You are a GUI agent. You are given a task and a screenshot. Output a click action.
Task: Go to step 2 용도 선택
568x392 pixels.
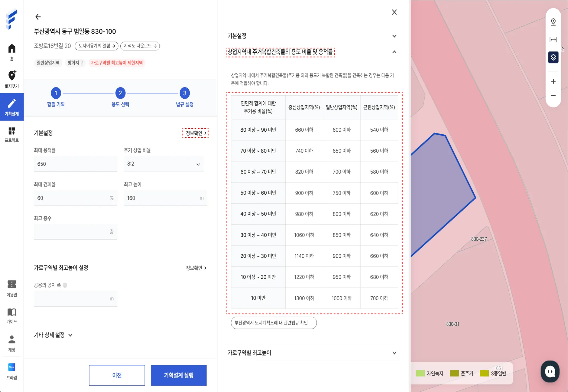(120, 93)
